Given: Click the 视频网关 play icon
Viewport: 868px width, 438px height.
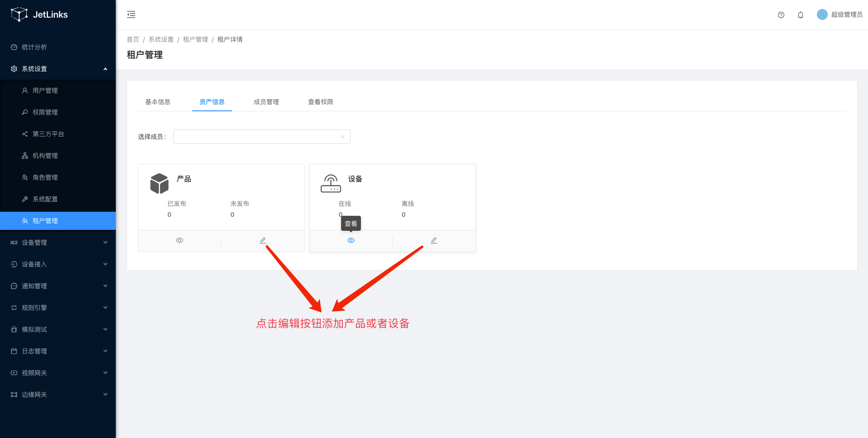Looking at the screenshot, I should [x=14, y=373].
